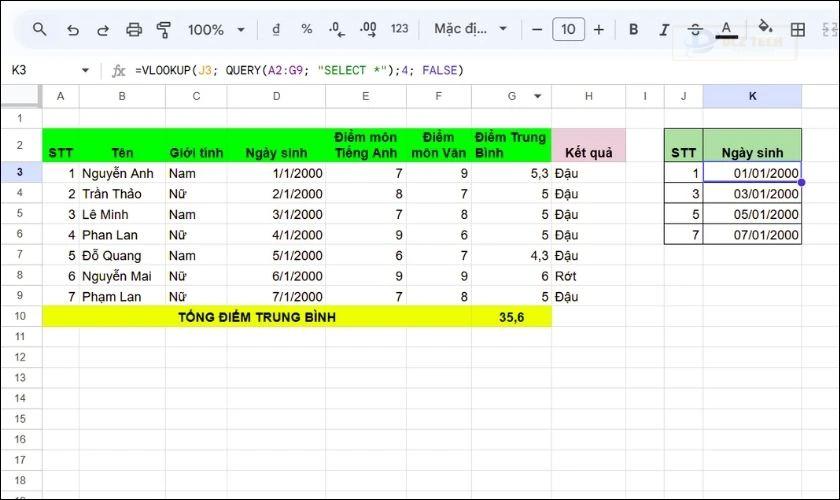Image resolution: width=840 pixels, height=500 pixels.
Task: Select the 'Điểm Trung Bình' header cell
Action: click(511, 145)
